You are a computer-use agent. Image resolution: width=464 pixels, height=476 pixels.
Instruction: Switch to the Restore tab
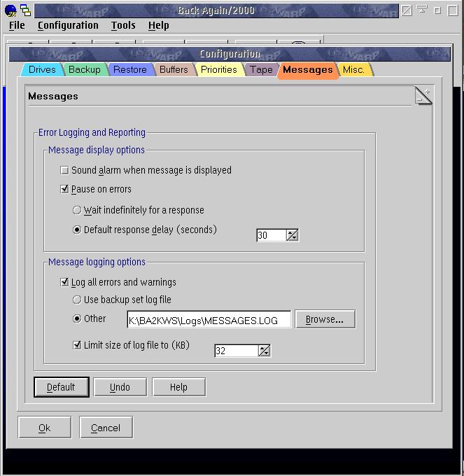click(130, 69)
